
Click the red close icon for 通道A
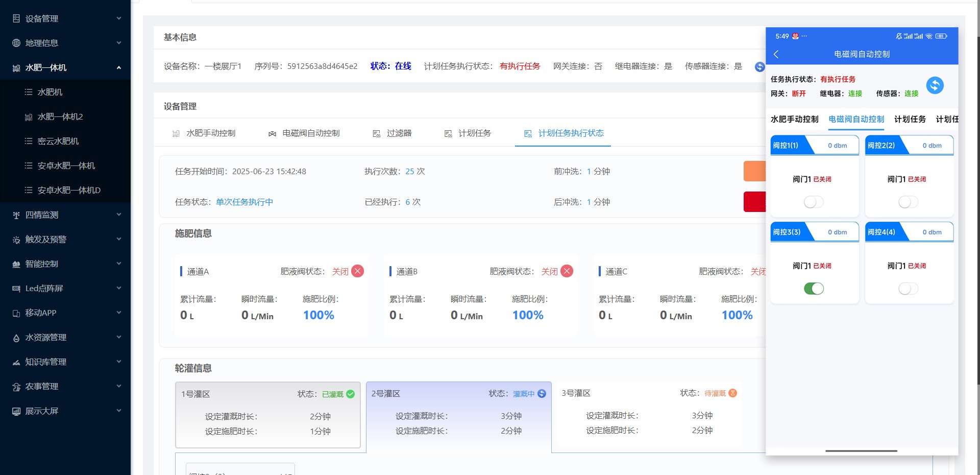[x=358, y=271]
